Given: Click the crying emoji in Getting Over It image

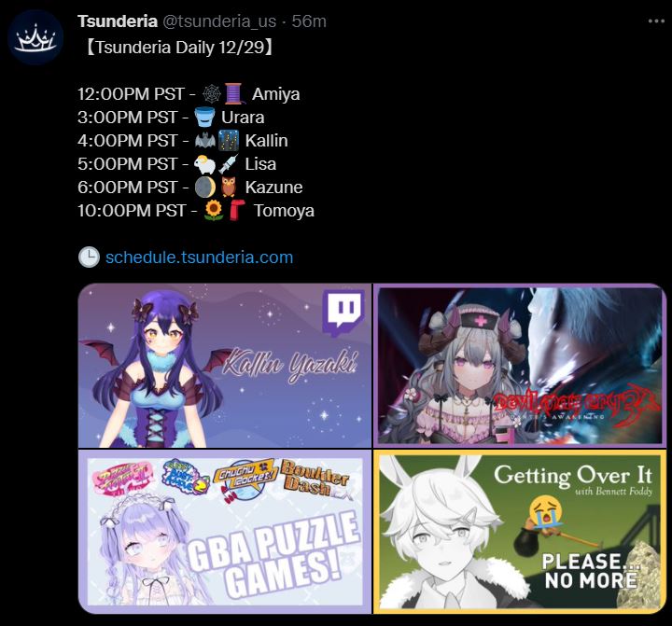Looking at the screenshot, I should point(546,510).
